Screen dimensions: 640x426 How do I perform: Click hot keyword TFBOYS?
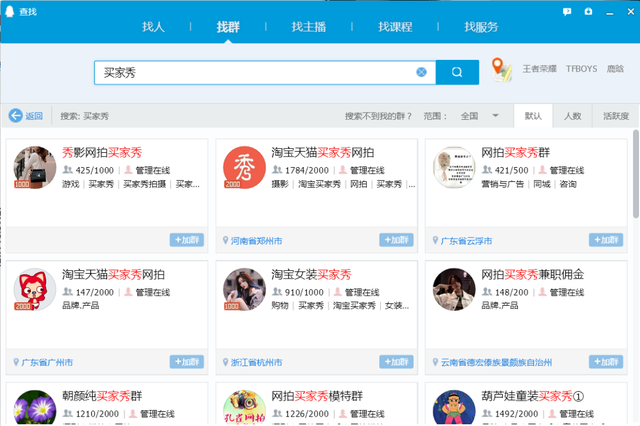(581, 69)
